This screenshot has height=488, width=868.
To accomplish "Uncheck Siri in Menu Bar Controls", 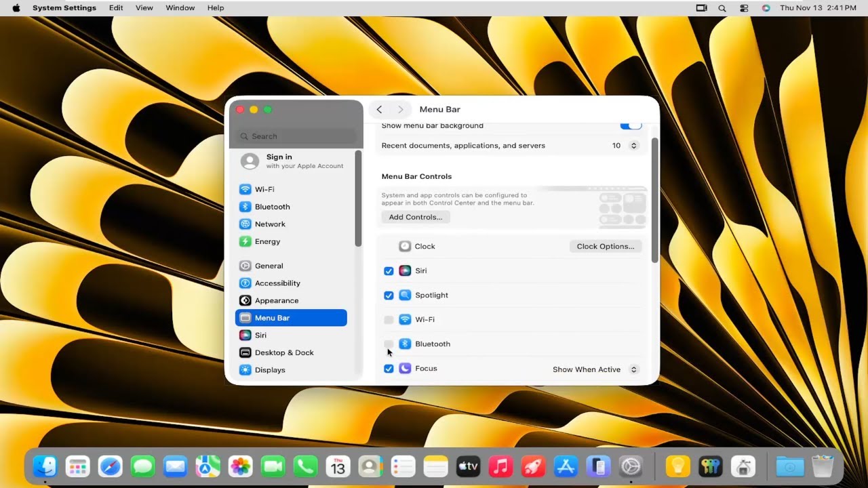I will [389, 271].
